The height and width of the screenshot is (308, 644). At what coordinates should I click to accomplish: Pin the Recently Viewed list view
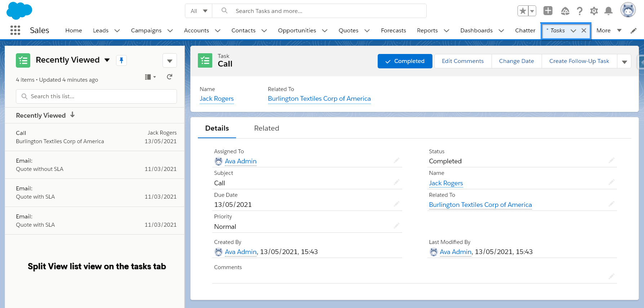click(121, 60)
